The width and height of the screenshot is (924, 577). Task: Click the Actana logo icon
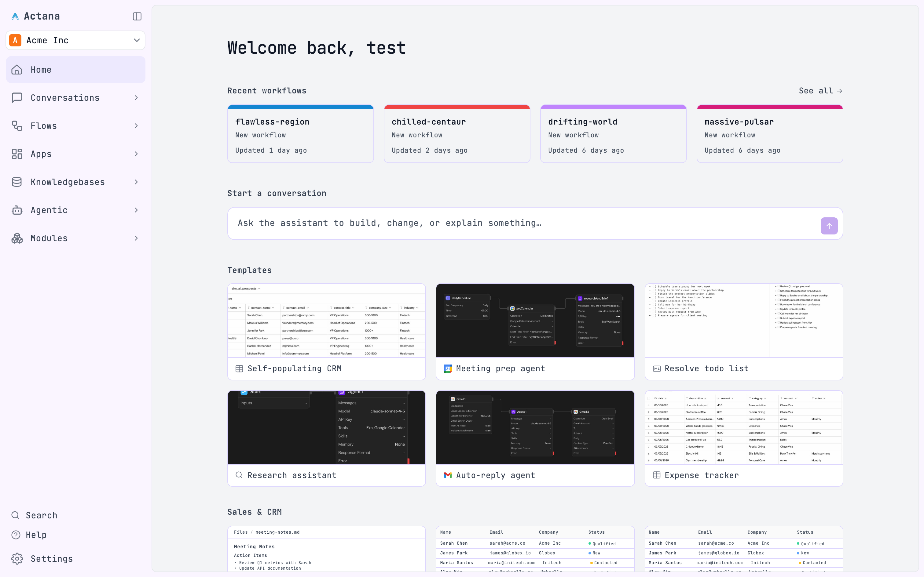(x=15, y=16)
